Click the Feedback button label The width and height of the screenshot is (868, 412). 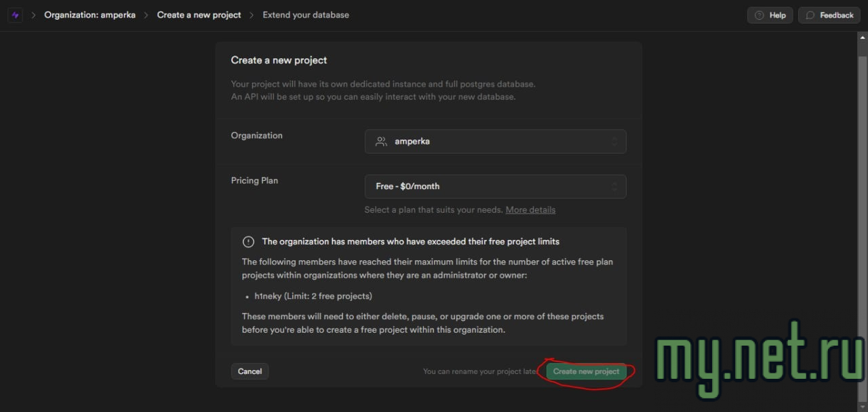[836, 15]
